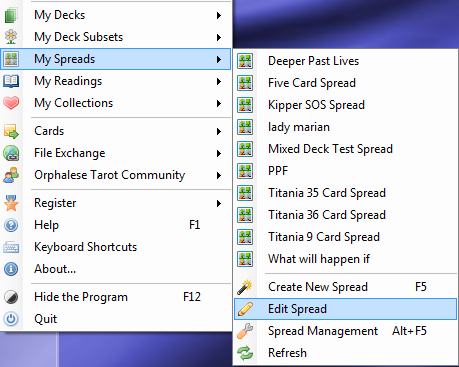This screenshot has height=367, width=459.
Task: Click the spread icon beside Titania 9 Card Spread
Action: pyautogui.click(x=245, y=237)
